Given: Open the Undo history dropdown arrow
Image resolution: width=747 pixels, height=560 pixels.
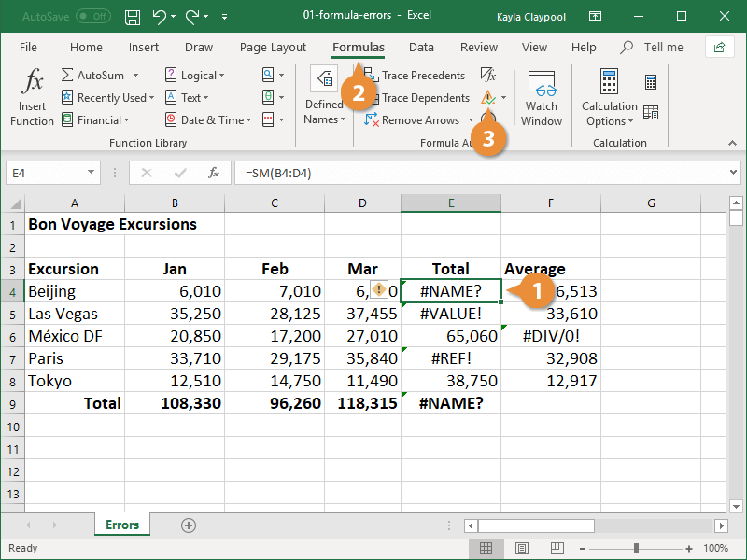Looking at the screenshot, I should pos(174,17).
